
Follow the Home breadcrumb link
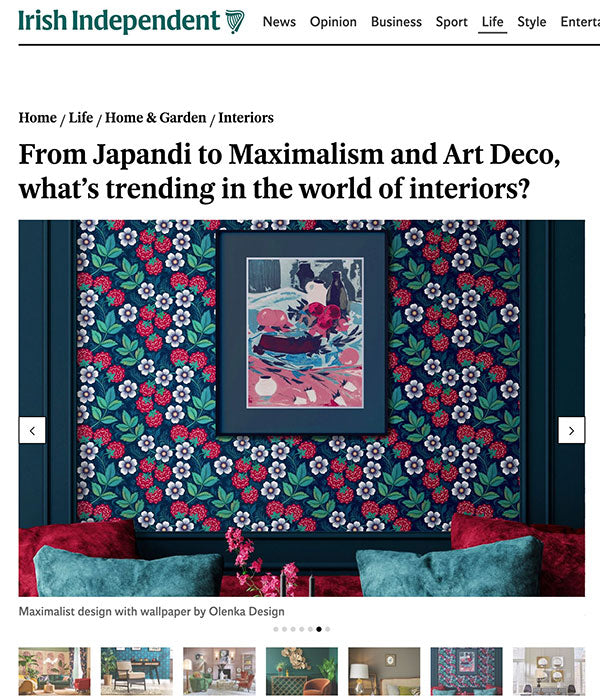click(x=38, y=117)
